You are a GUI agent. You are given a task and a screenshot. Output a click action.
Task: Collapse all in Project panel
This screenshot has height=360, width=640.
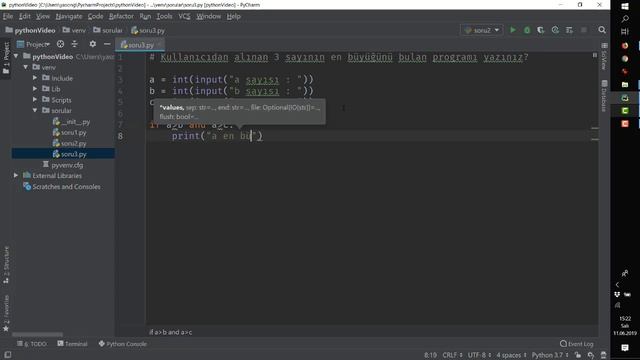(x=74, y=44)
